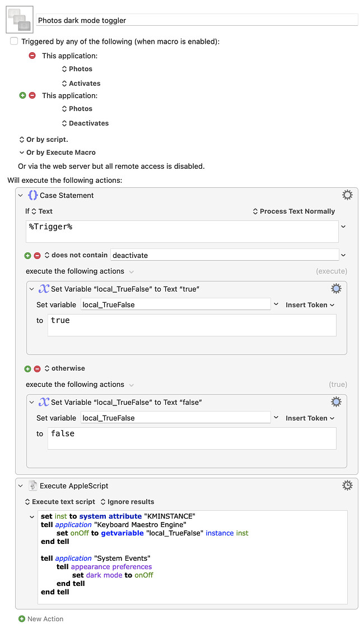This screenshot has height=628, width=364.
Task: Edit the macro name field 'Photos dark mode toggler'
Action: coord(197,20)
